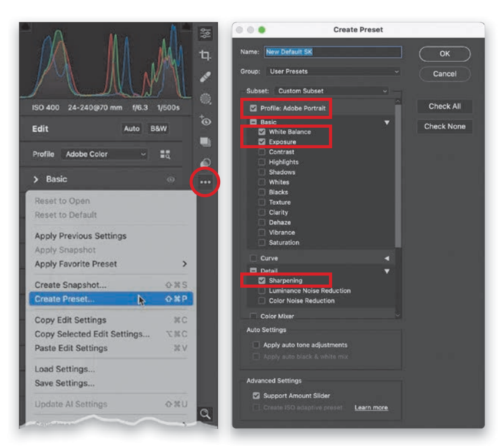Enable the Contrast checkbox

pos(263,152)
